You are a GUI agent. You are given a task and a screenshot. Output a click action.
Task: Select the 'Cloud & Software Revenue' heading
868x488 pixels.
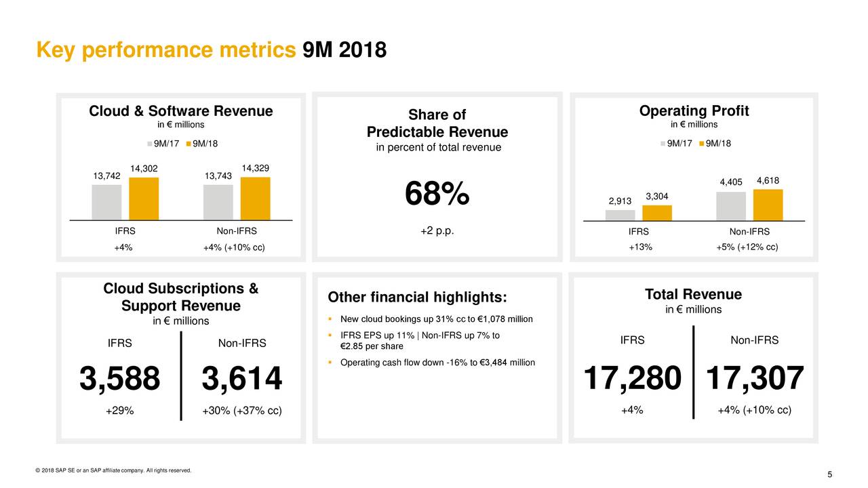(x=180, y=111)
